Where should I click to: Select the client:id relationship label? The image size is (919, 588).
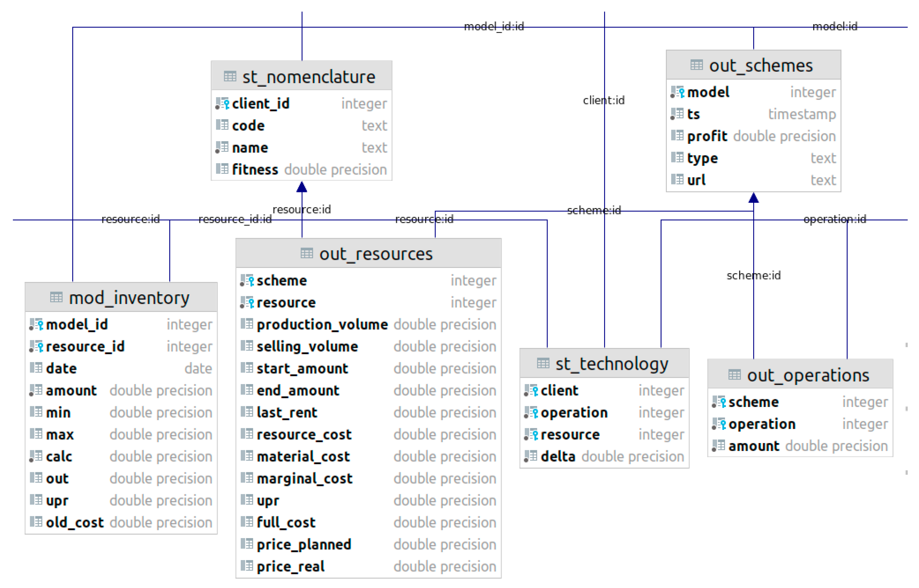coord(604,100)
